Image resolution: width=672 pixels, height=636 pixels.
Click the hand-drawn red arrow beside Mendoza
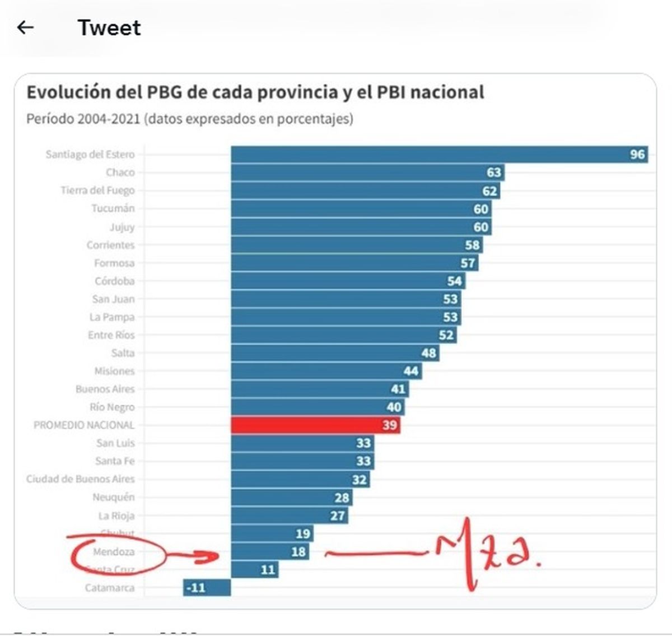click(196, 556)
